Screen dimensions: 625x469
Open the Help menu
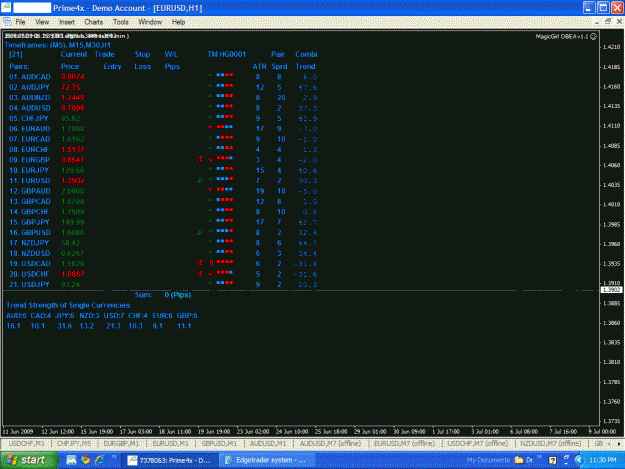[x=178, y=22]
